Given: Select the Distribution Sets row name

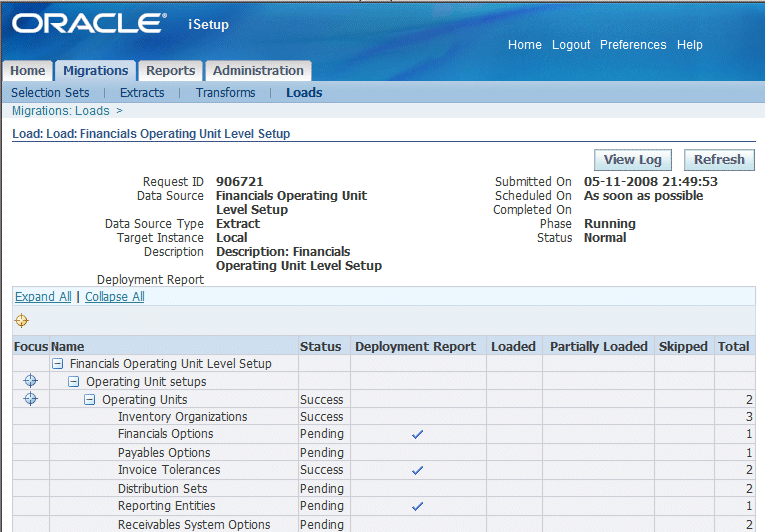Looking at the screenshot, I should coord(162,489).
